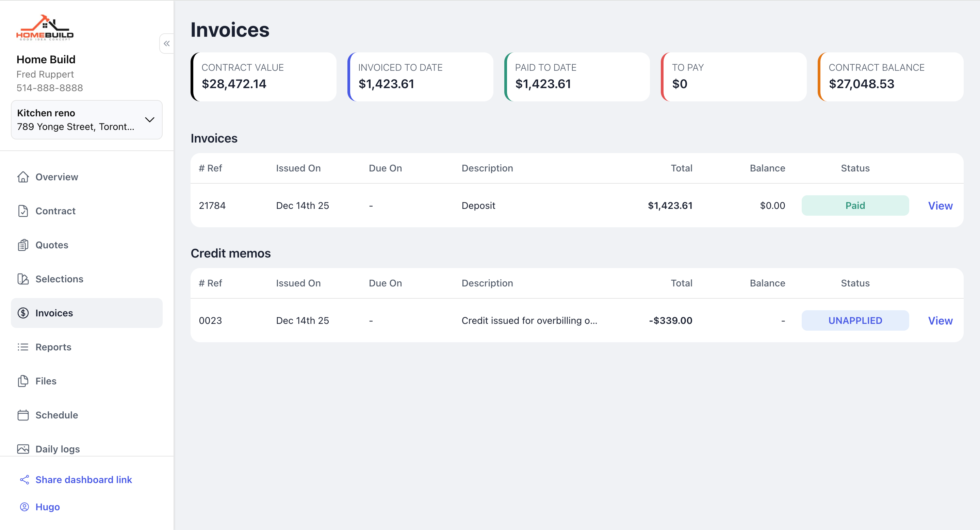Click the Paid status badge

[855, 206]
